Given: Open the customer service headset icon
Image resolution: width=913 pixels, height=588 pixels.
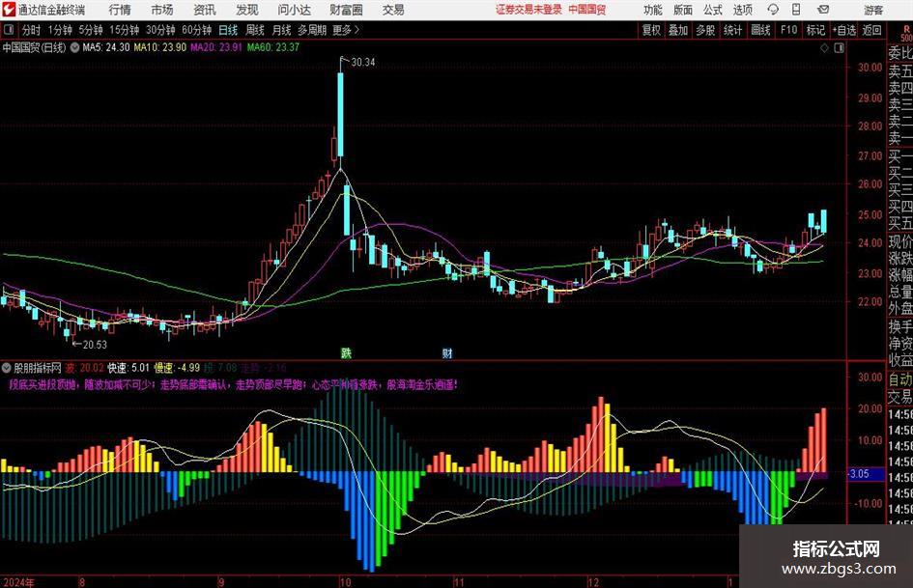Looking at the screenshot, I should [773, 10].
